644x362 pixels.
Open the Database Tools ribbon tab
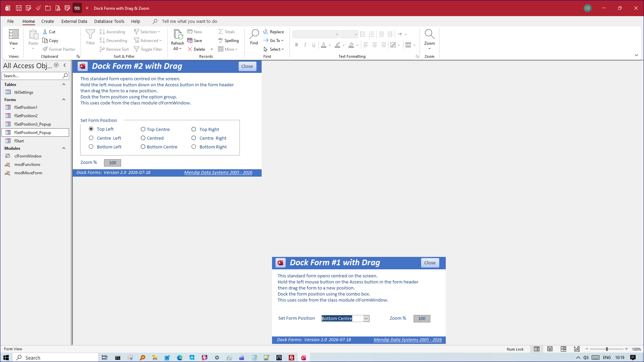[109, 21]
